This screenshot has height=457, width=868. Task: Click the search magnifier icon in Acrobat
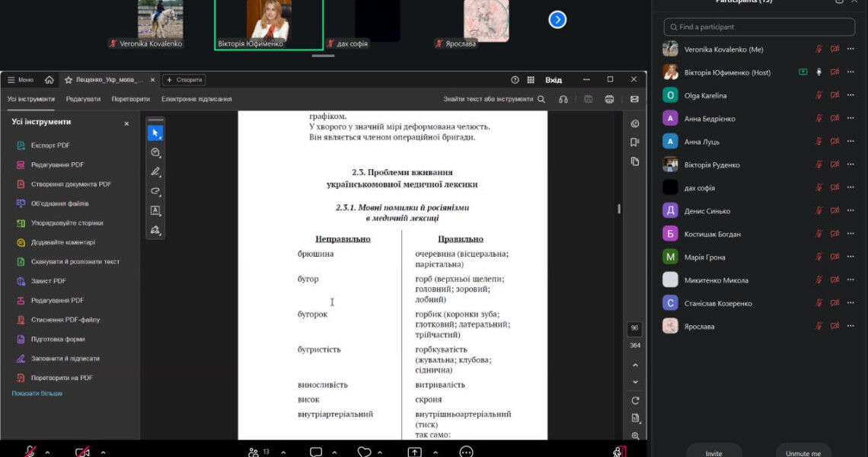(541, 99)
